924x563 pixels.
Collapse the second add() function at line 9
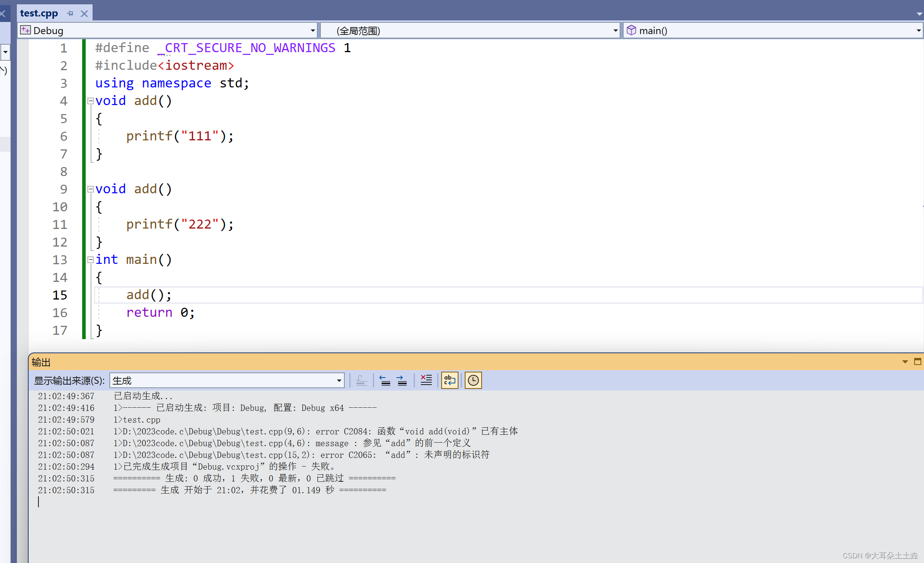(90, 189)
